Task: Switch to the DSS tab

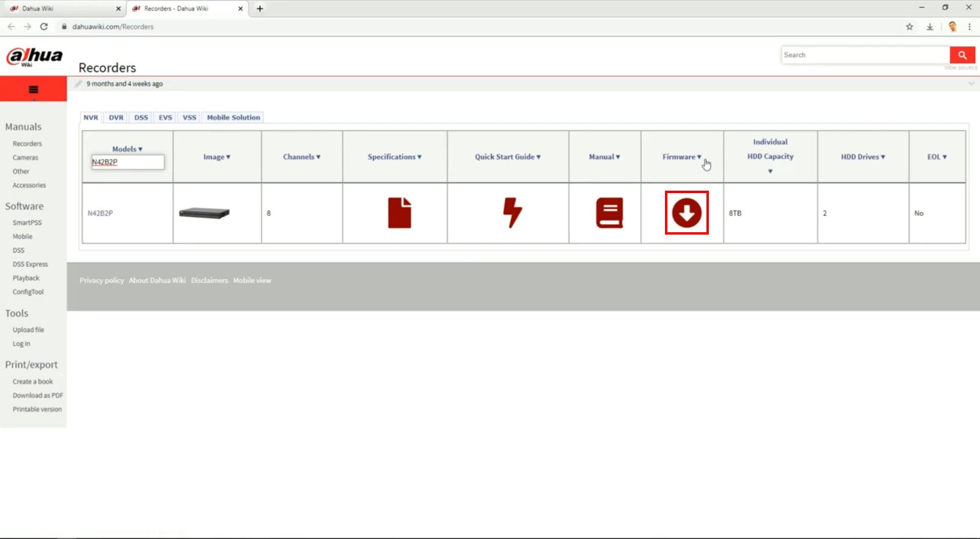Action: coord(141,117)
